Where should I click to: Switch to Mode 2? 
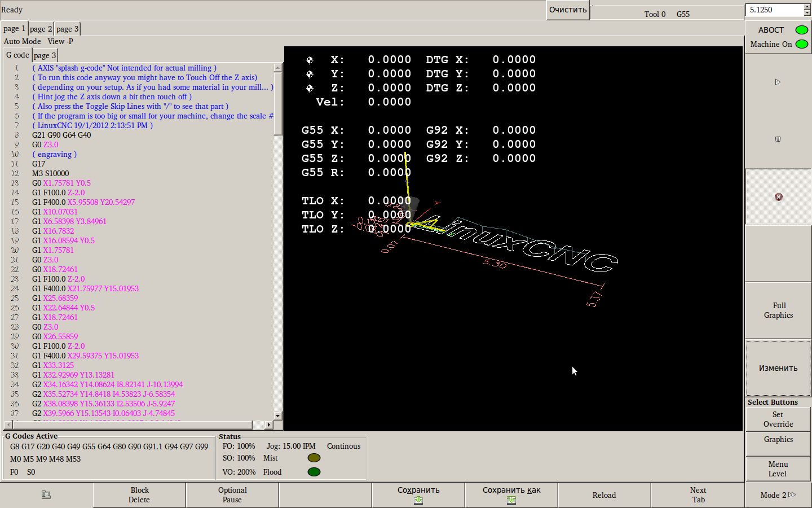[778, 495]
